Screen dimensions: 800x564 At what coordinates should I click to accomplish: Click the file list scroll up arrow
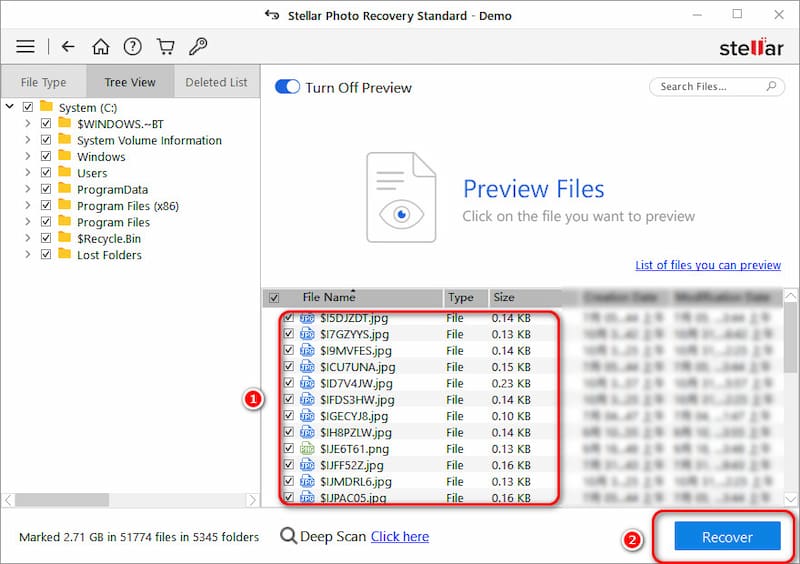click(791, 295)
